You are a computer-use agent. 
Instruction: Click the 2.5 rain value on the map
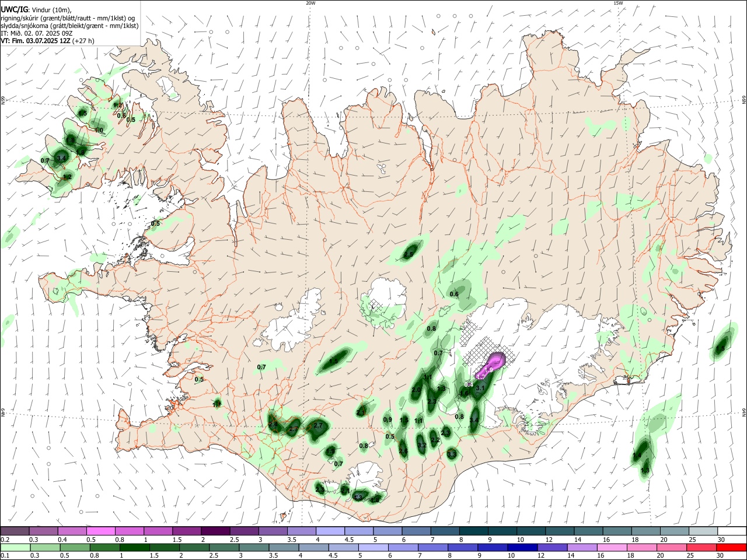click(409, 254)
